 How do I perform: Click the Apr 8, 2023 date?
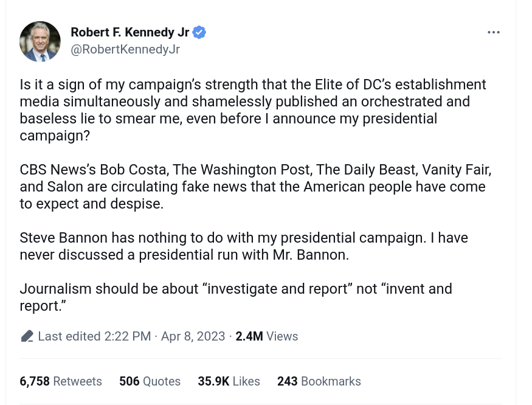193,336
